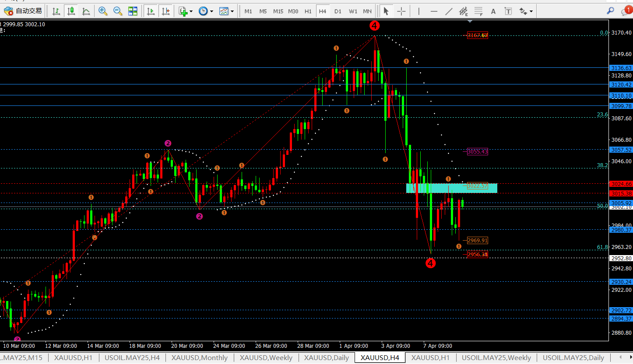
Task: Open the chart templates dropdown
Action: (x=226, y=11)
